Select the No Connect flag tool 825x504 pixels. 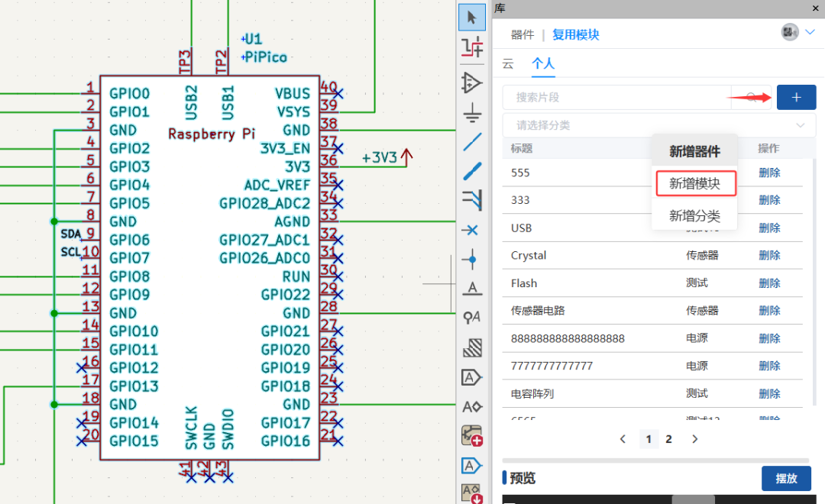(x=472, y=229)
